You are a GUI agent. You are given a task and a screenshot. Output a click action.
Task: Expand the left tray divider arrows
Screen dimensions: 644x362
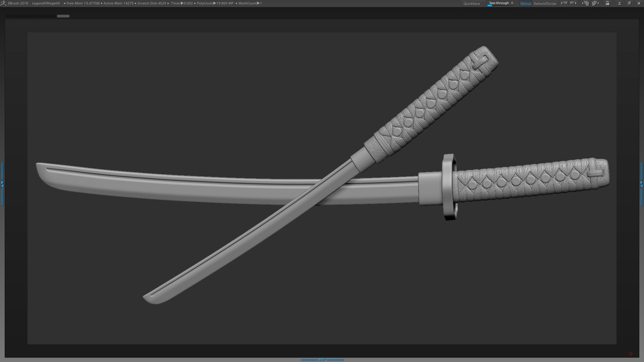coord(2,184)
